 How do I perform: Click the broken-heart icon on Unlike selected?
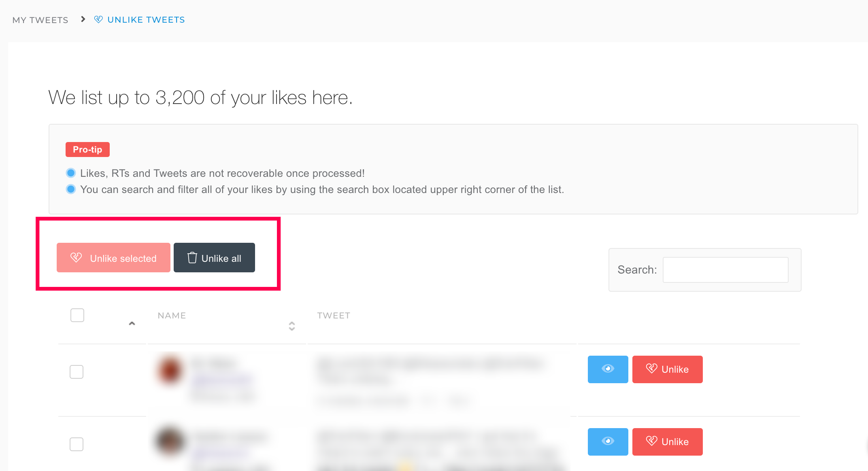[x=76, y=257]
